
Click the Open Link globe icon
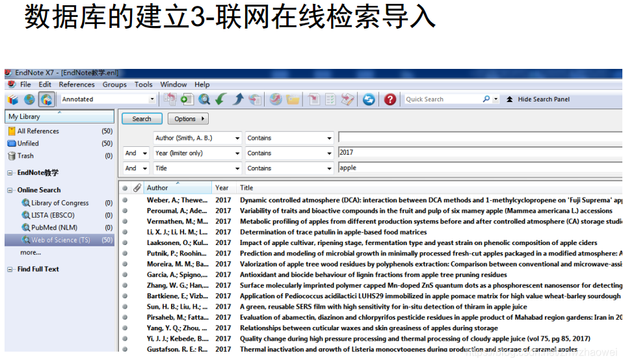pos(276,99)
